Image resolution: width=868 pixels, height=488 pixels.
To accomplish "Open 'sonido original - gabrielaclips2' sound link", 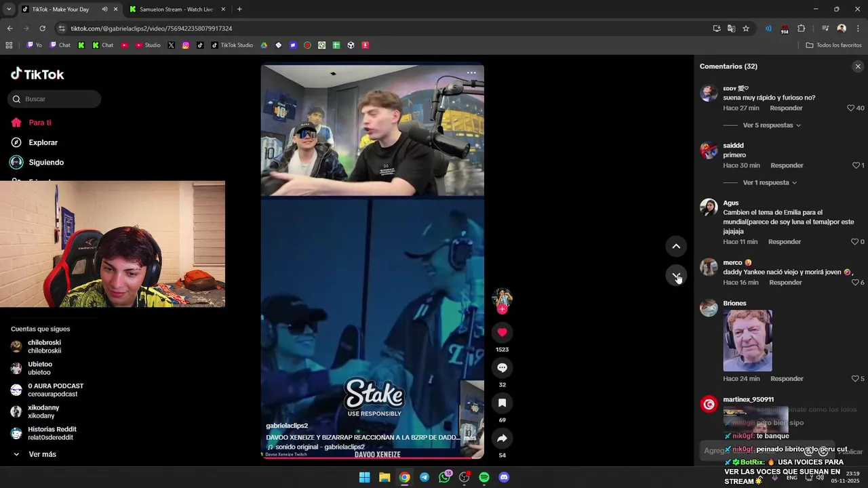I will pos(320,447).
